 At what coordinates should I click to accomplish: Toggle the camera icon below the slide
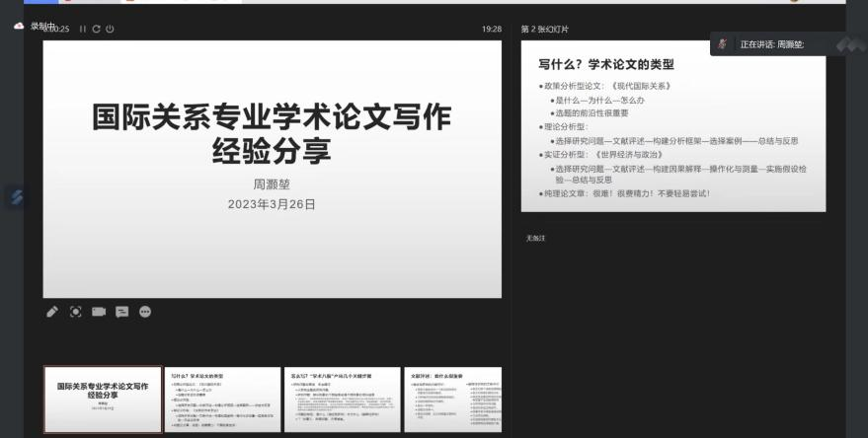99,312
